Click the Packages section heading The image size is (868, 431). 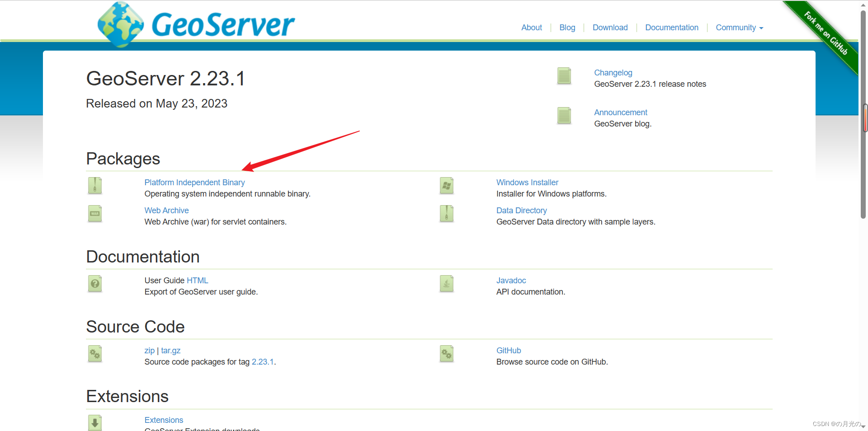pos(123,159)
